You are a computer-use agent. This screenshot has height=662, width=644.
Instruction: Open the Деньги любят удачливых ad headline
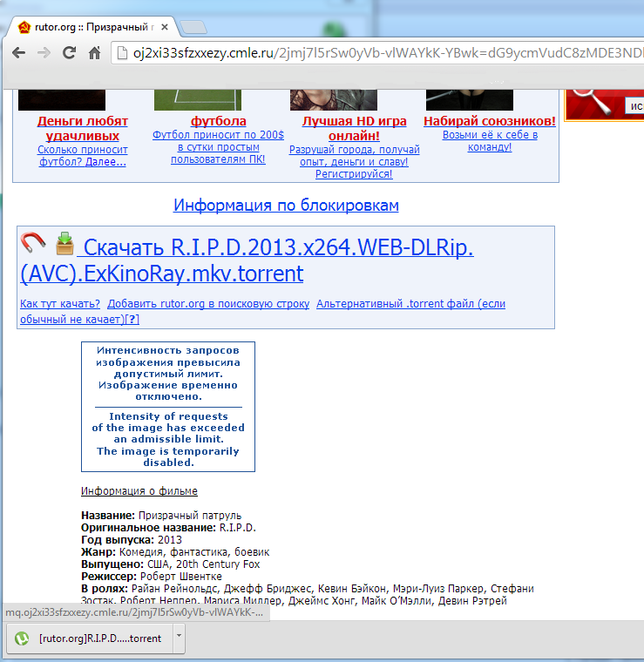click(82, 128)
